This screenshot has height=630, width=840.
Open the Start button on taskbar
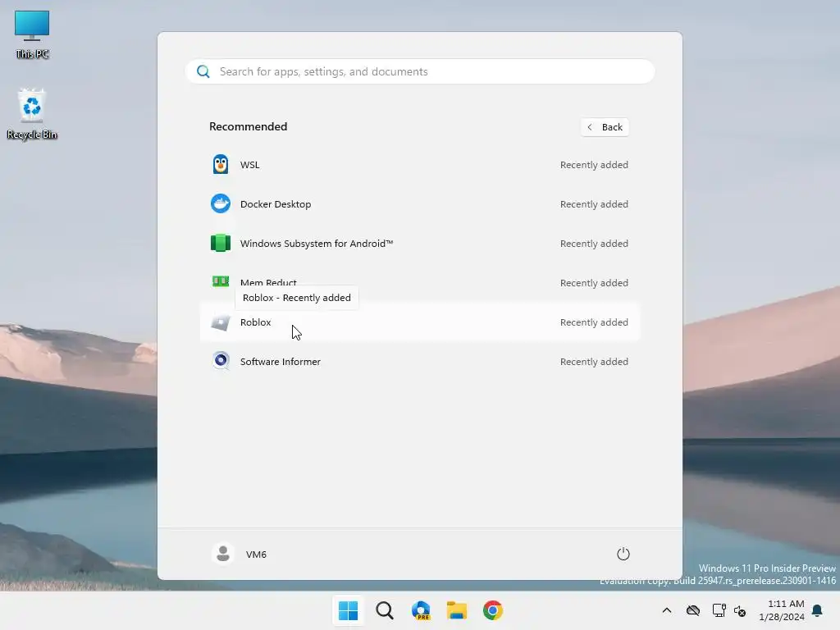tap(348, 610)
